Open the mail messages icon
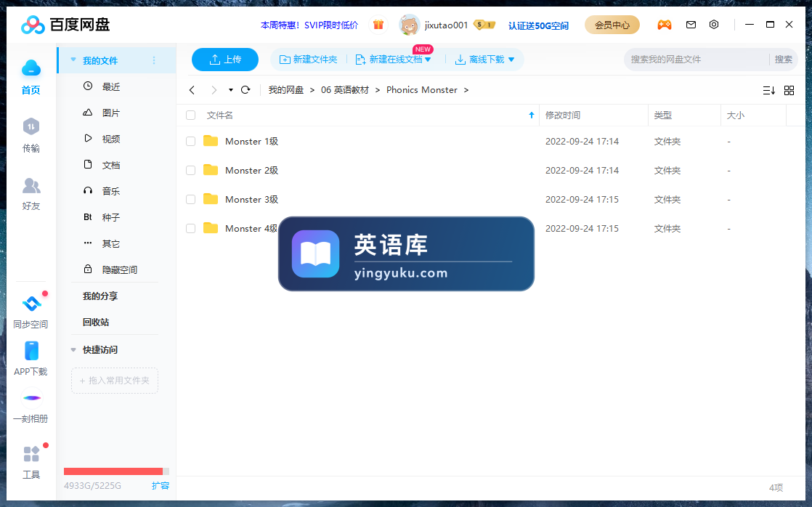Screen dimensions: 812x507 (691, 25)
